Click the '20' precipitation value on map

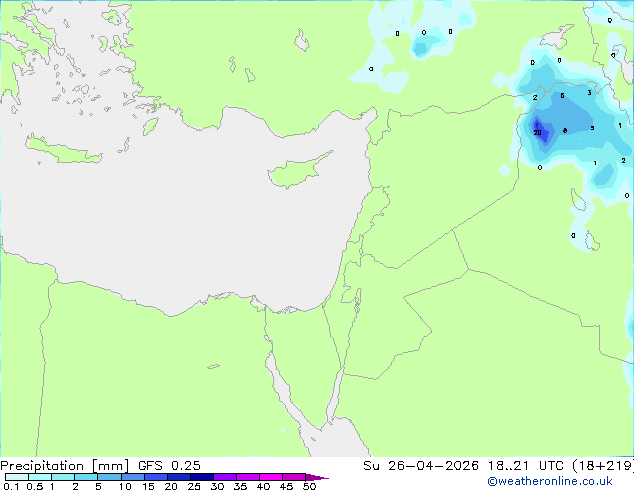[537, 133]
